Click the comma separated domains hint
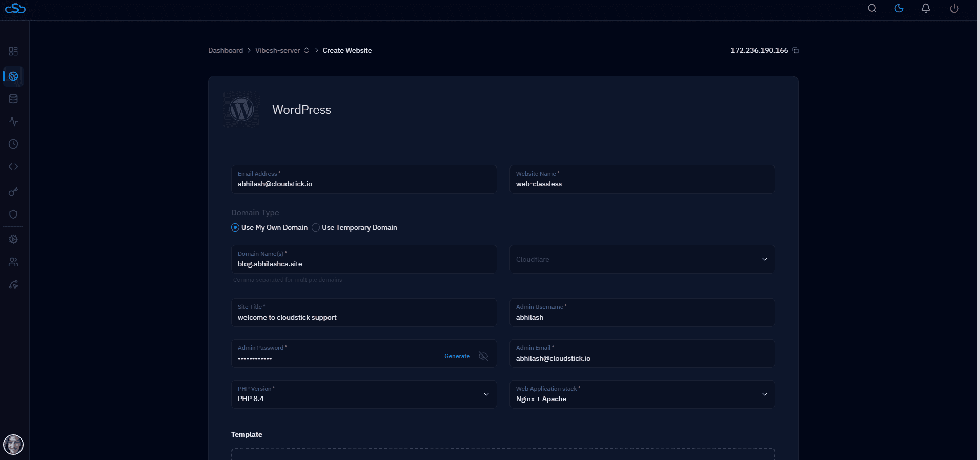This screenshot has height=460, width=980. (x=288, y=280)
